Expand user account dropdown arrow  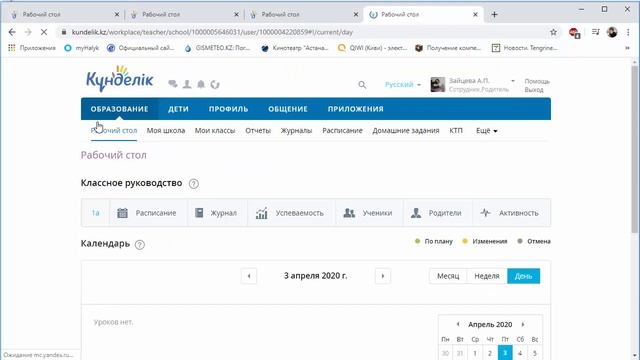(513, 81)
